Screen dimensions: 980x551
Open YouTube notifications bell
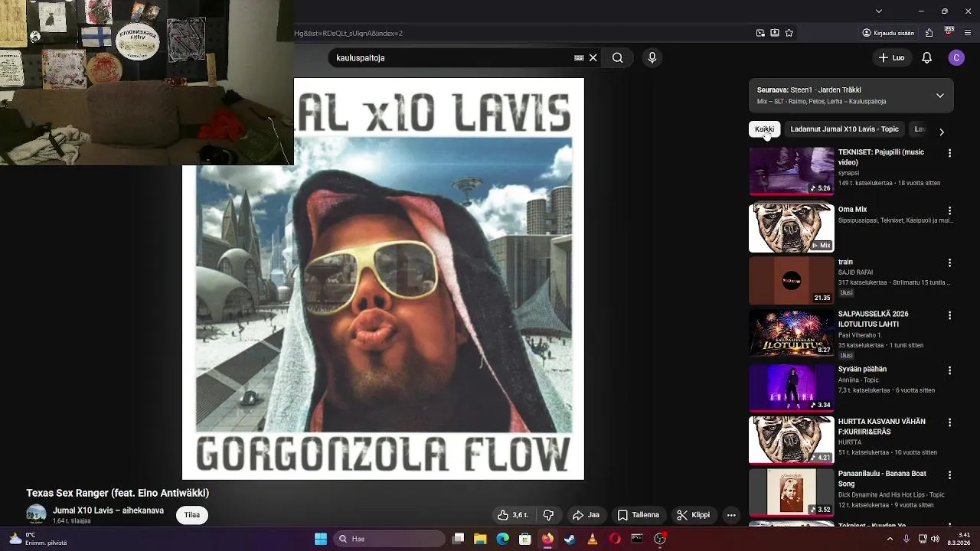point(926,57)
